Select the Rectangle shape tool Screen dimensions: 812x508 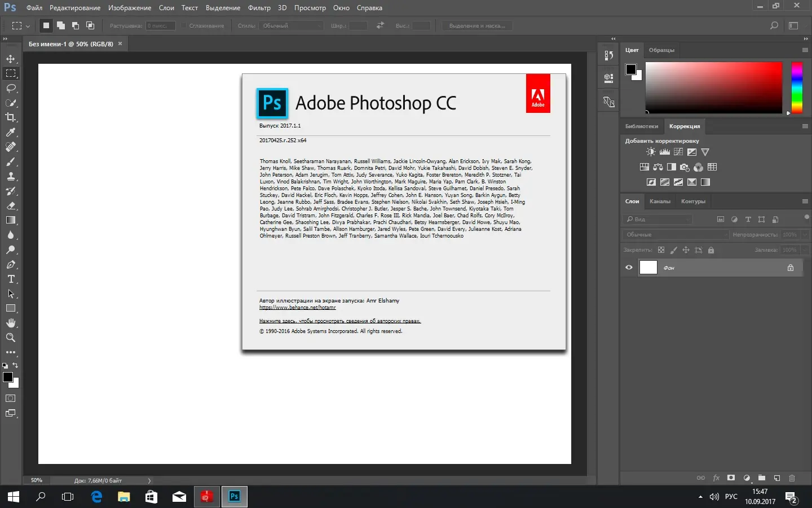pyautogui.click(x=11, y=308)
